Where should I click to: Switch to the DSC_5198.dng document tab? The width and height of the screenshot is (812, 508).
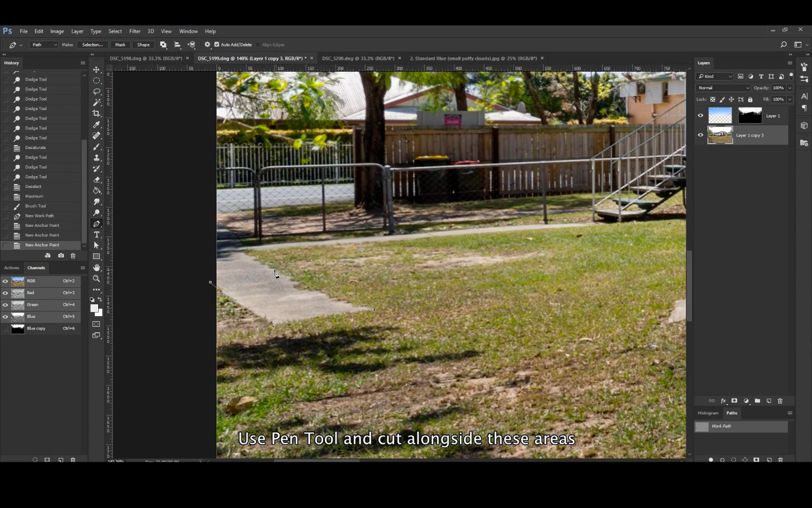click(x=145, y=58)
